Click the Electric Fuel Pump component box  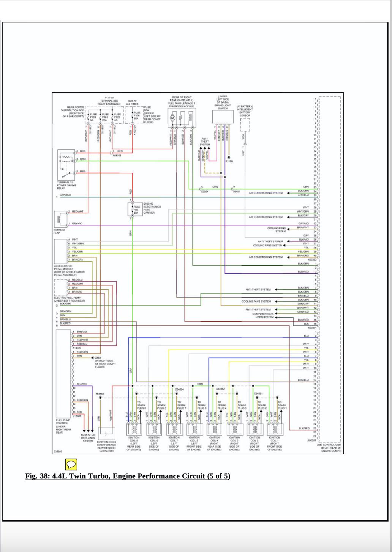[x=61, y=287]
